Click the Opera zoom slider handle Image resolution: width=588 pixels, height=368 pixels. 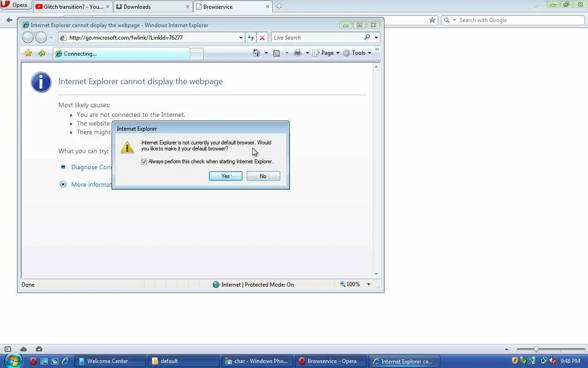pyautogui.click(x=536, y=349)
